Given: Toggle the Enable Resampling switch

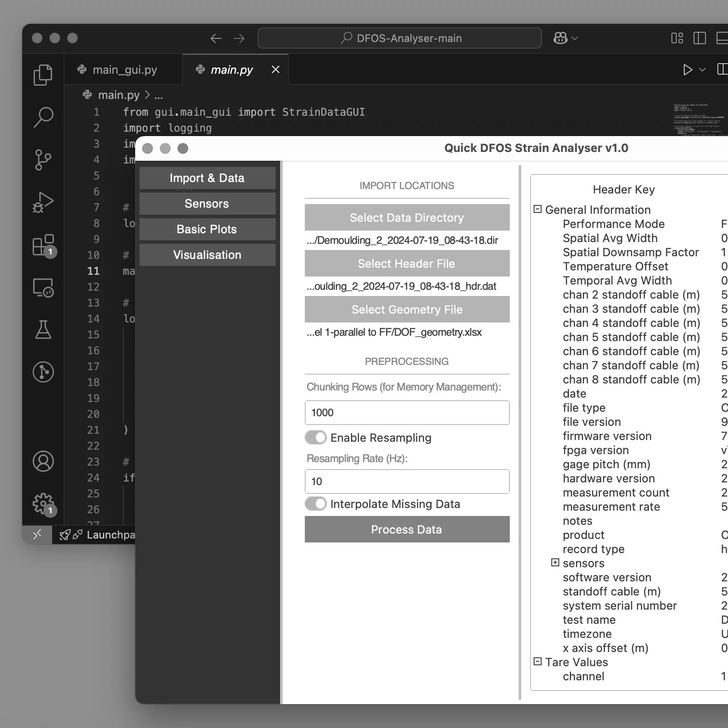Looking at the screenshot, I should tap(316, 437).
